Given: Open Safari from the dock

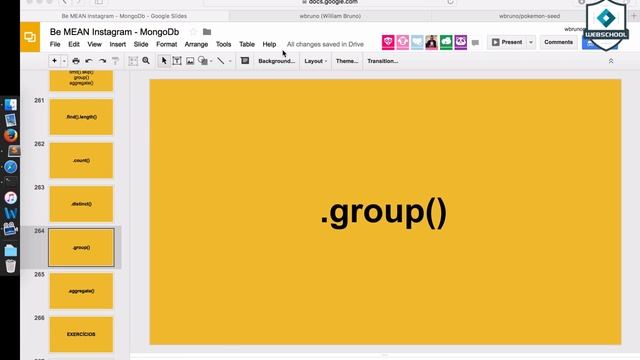Looking at the screenshot, I should pos(11,167).
